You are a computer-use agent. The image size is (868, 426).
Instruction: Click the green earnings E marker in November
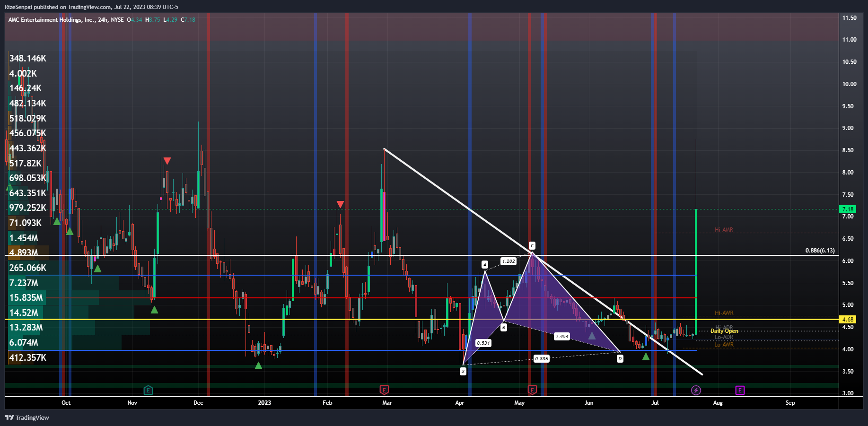pyautogui.click(x=148, y=390)
